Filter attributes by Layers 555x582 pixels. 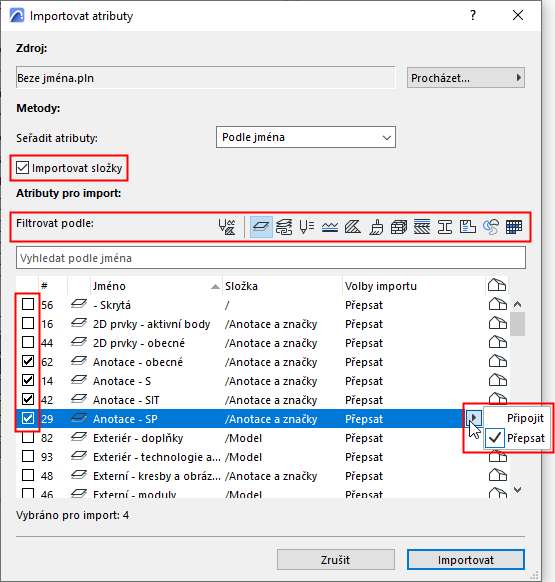(x=261, y=227)
